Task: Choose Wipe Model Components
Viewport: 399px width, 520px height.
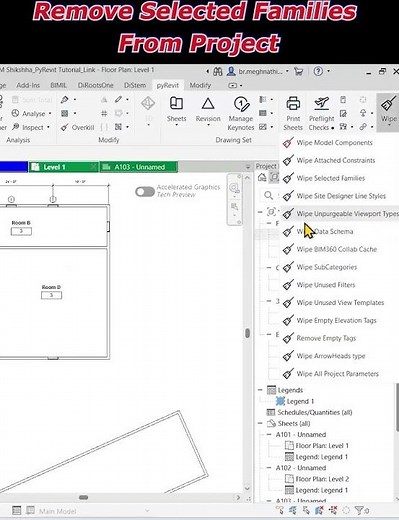Action: 339,143
